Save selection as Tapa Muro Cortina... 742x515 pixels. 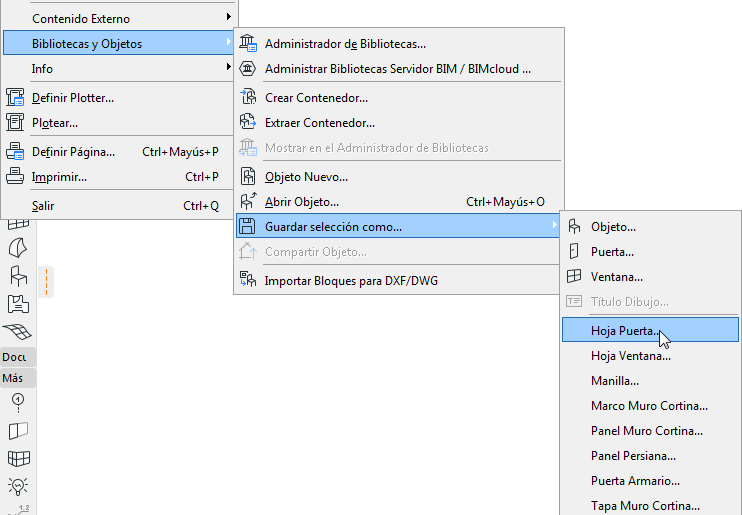650,506
